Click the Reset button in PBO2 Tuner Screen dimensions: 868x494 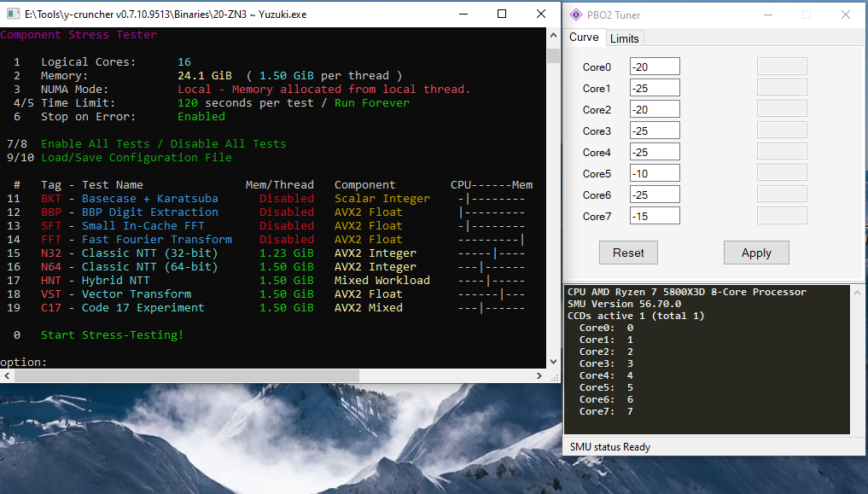coord(628,253)
